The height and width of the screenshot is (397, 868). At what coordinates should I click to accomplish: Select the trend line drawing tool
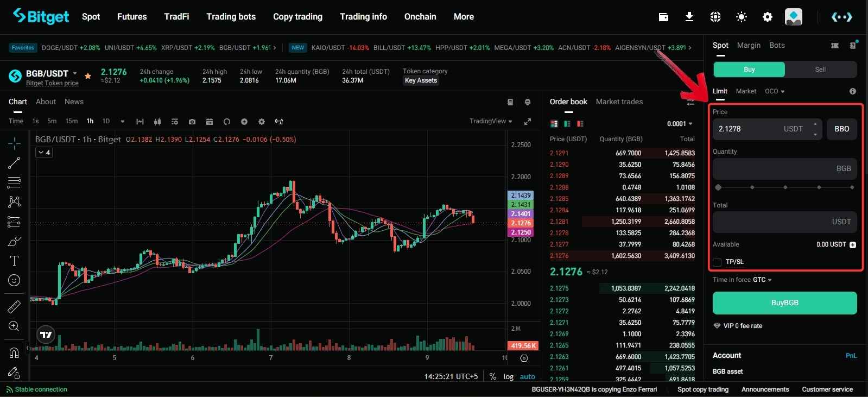14,162
